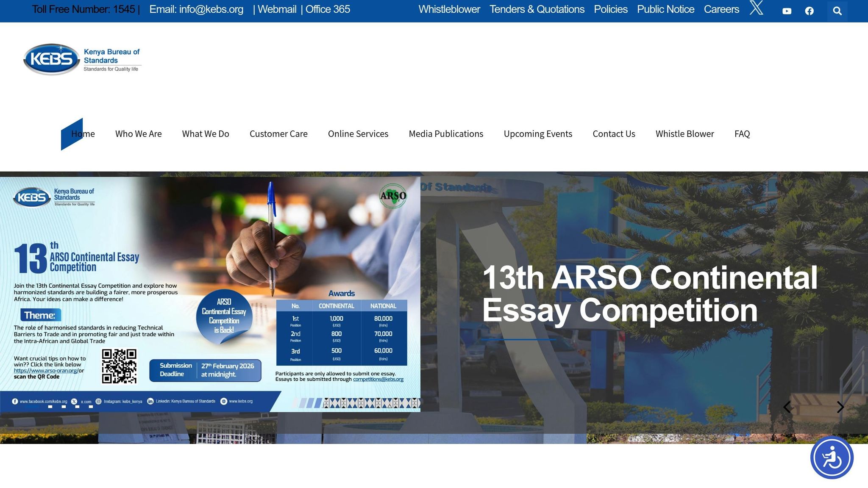Click the KEBS logo in header

(x=82, y=59)
